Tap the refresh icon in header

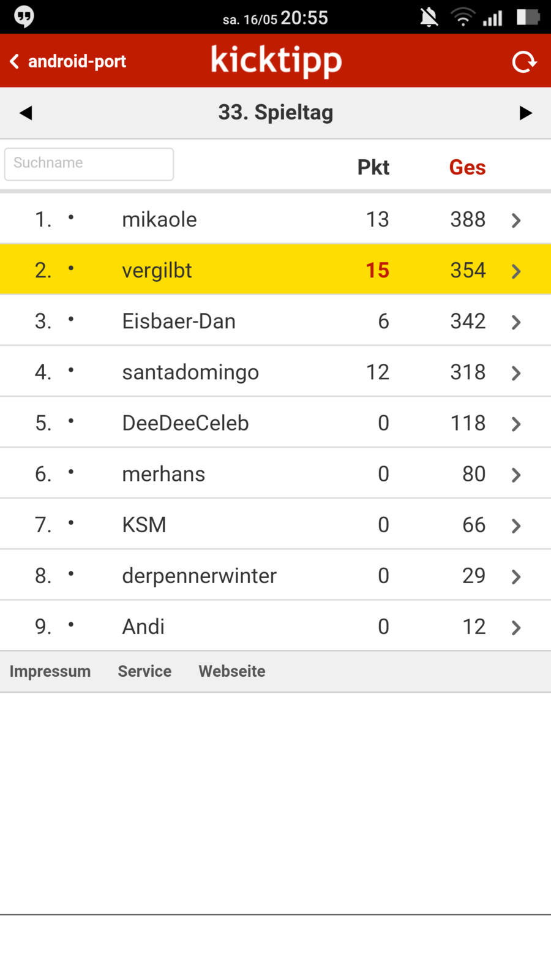[x=524, y=61]
